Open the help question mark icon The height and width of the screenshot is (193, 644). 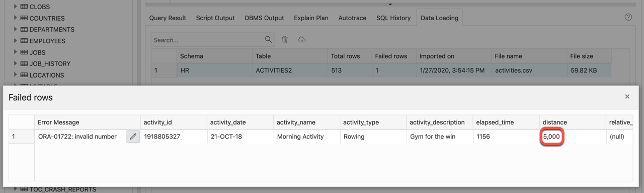pyautogui.click(x=628, y=17)
